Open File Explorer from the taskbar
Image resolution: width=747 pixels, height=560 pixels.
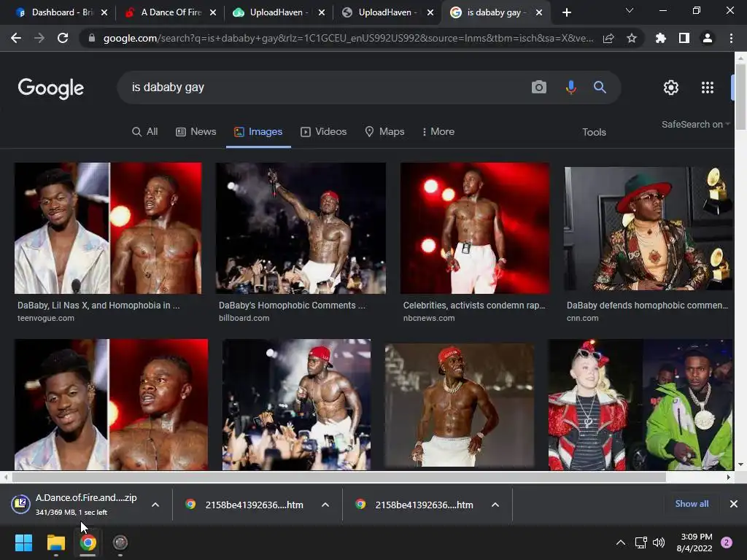pyautogui.click(x=55, y=542)
